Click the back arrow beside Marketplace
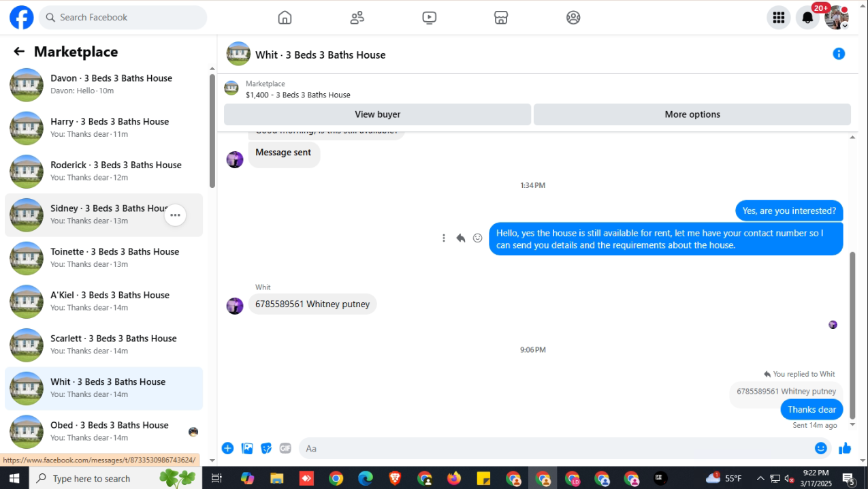Image resolution: width=868 pixels, height=489 pixels. (x=19, y=52)
